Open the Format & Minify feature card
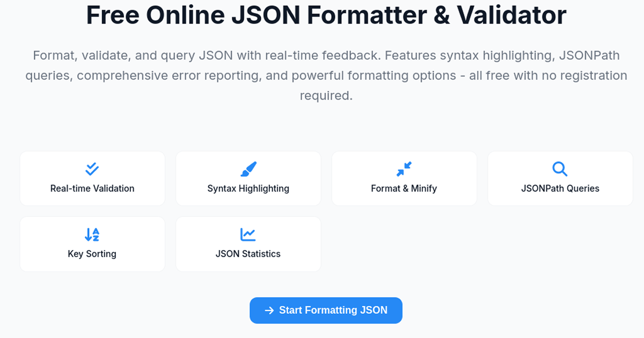This screenshot has width=644, height=338. tap(404, 178)
